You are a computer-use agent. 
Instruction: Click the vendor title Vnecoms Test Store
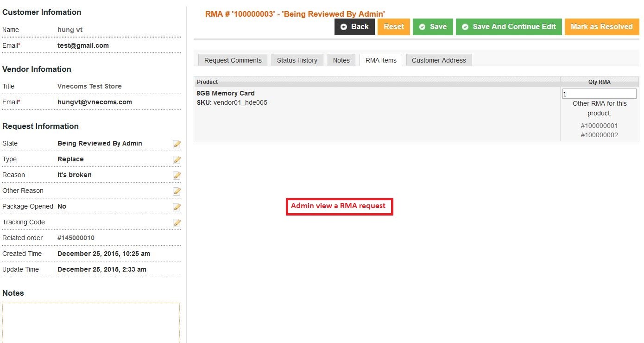[89, 86]
